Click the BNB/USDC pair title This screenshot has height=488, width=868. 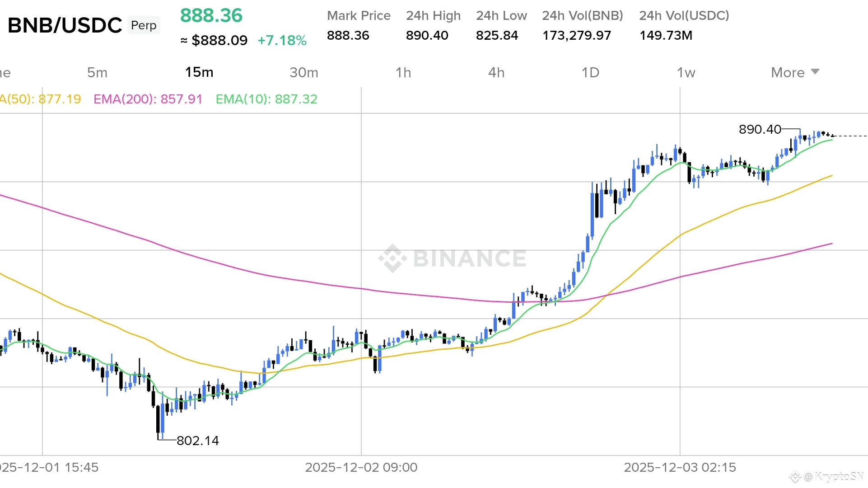(x=65, y=25)
